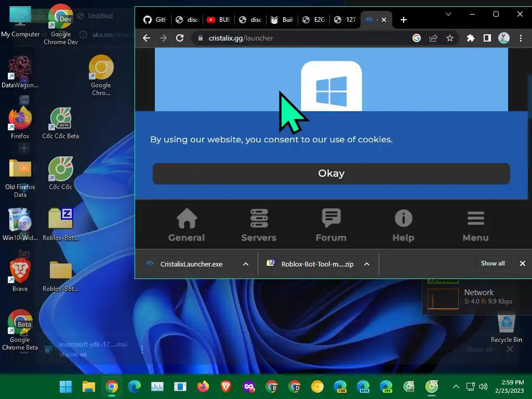Switch to the Buil tab
532x399 pixels.
(x=282, y=20)
